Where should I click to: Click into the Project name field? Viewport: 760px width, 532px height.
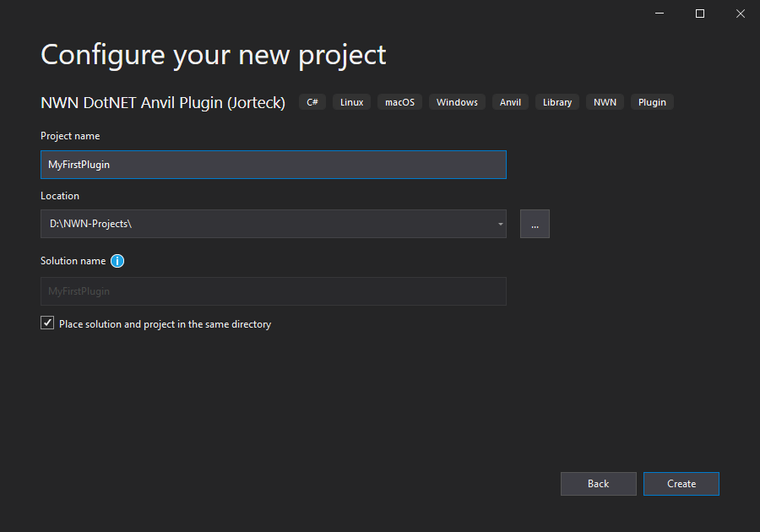[273, 165]
